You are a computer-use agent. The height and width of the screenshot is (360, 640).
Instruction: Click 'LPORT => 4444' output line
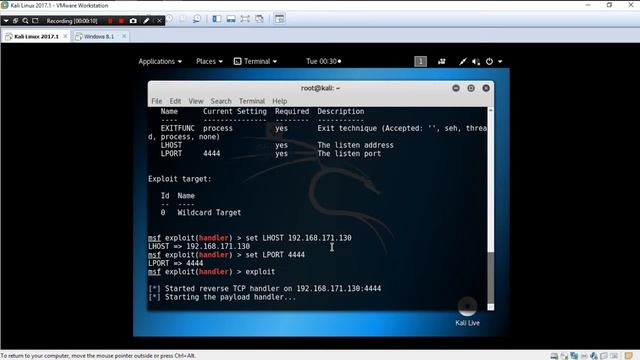(176, 263)
